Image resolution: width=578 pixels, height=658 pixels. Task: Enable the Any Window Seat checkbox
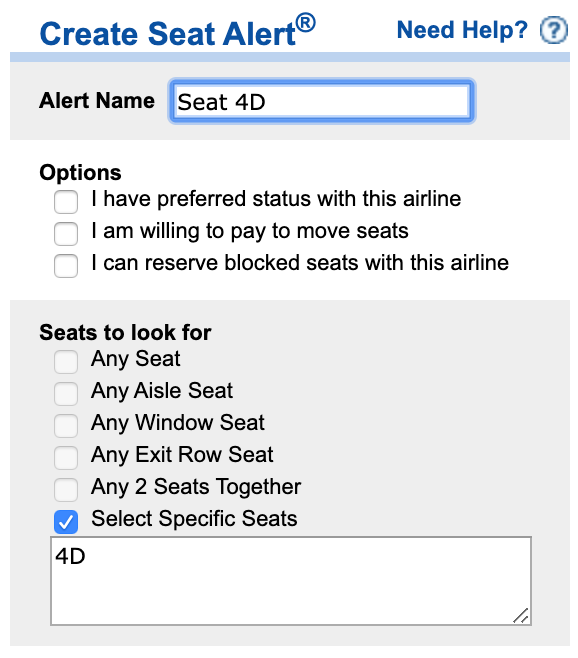coord(66,425)
